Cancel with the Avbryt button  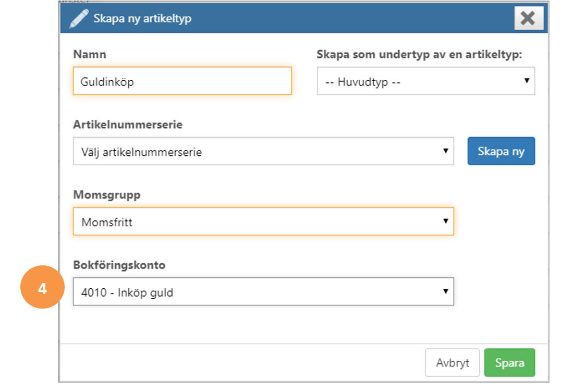click(x=453, y=363)
